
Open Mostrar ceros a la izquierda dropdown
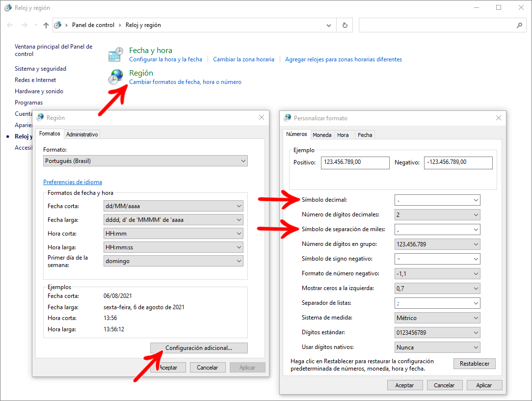click(437, 289)
